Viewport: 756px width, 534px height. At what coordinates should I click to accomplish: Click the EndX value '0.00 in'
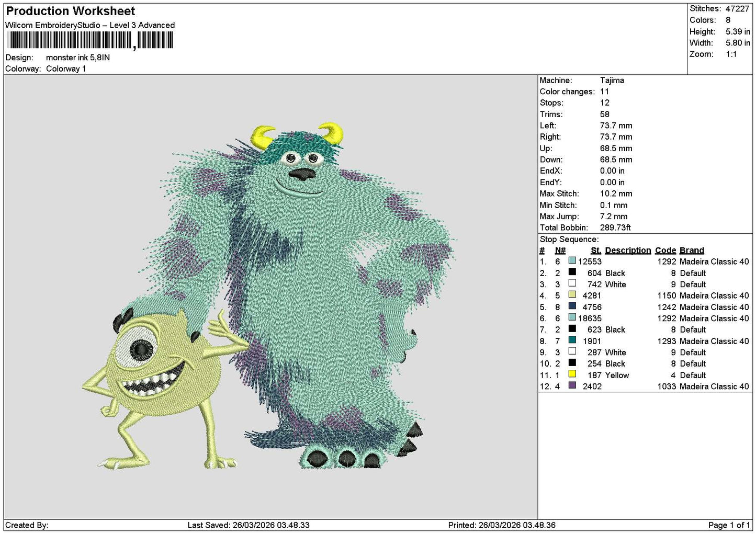[x=612, y=171]
